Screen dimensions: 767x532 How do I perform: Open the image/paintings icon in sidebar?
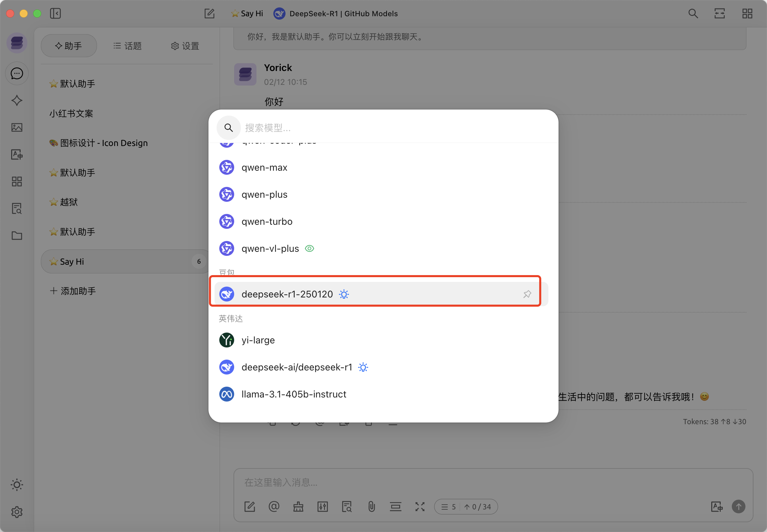17,127
